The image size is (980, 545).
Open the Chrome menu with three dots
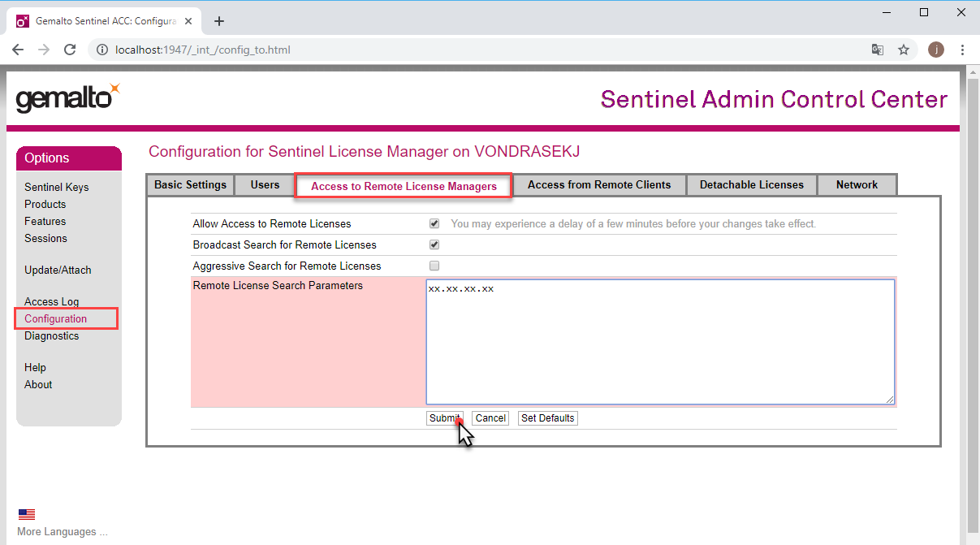coord(962,50)
